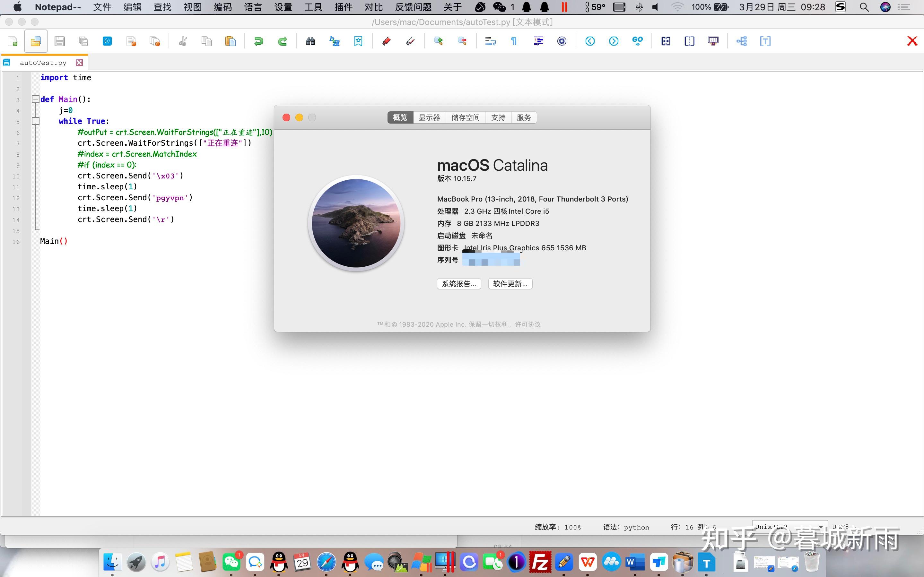Viewport: 924px width, 577px height.
Task: Click the 软件更新 button
Action: point(510,284)
